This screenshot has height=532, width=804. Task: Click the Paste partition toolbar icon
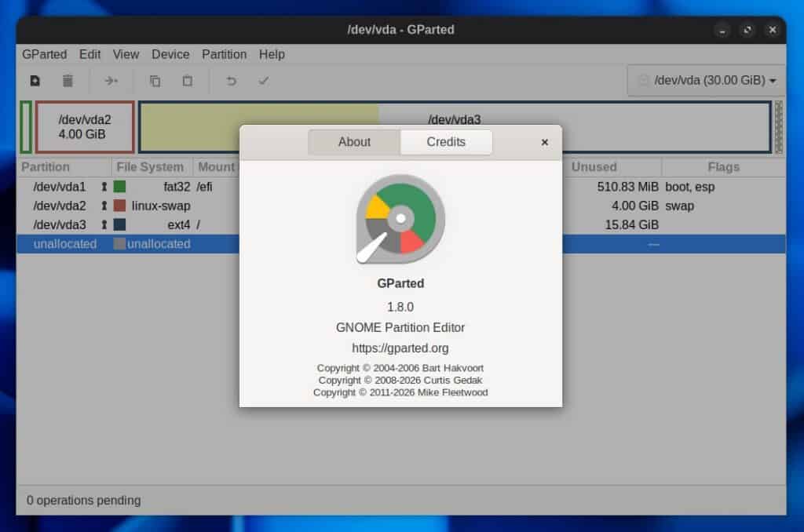click(x=187, y=80)
